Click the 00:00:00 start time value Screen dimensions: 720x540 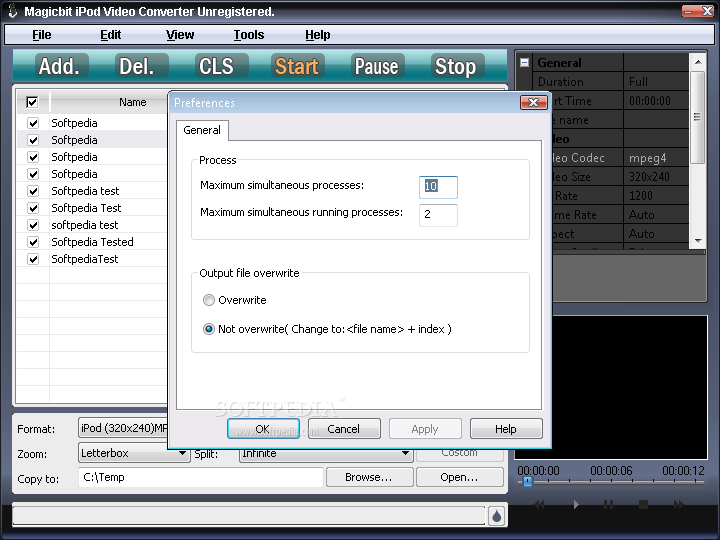click(650, 101)
